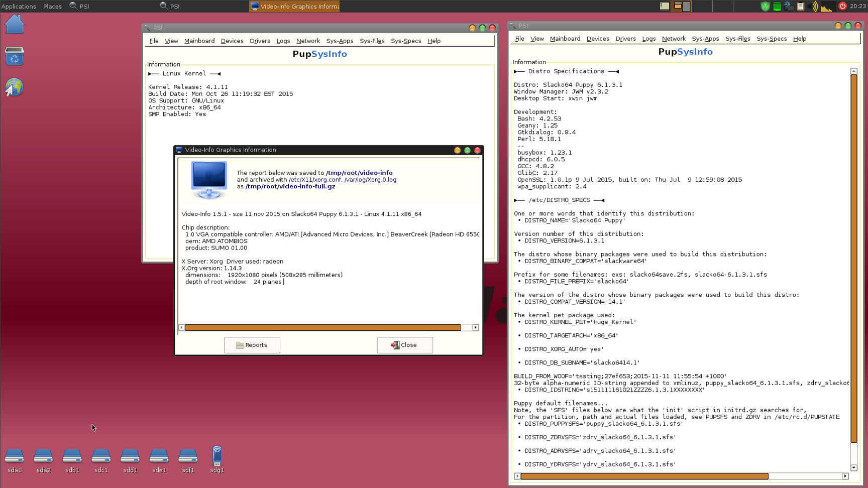Open Network menu in left PSI window
The image size is (868, 488).
[308, 41]
